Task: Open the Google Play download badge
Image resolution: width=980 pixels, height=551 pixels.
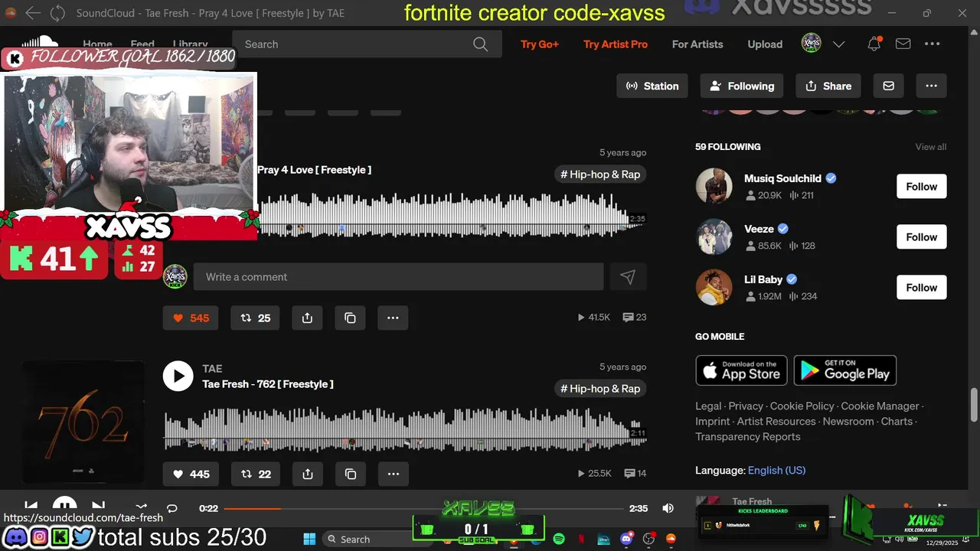Action: (845, 370)
